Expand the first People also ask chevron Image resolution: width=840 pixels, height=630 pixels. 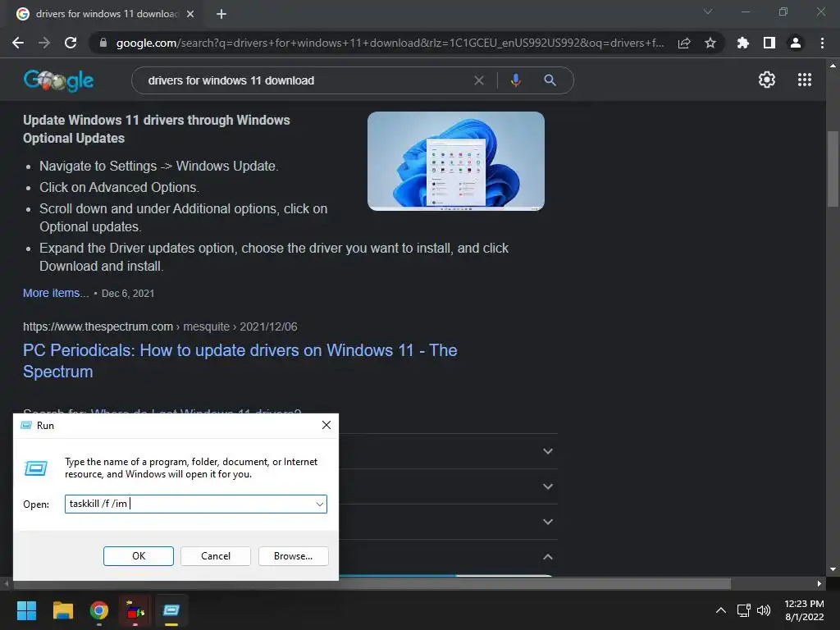point(547,452)
